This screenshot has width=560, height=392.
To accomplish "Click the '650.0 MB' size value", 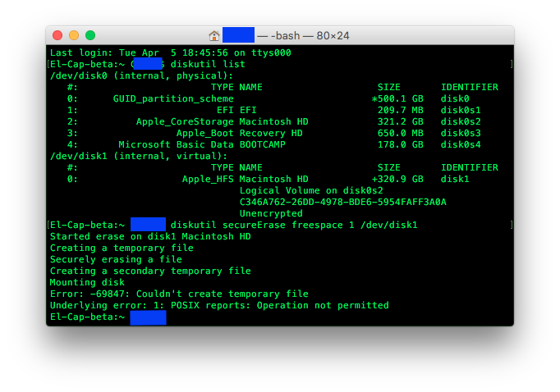I will click(x=401, y=133).
